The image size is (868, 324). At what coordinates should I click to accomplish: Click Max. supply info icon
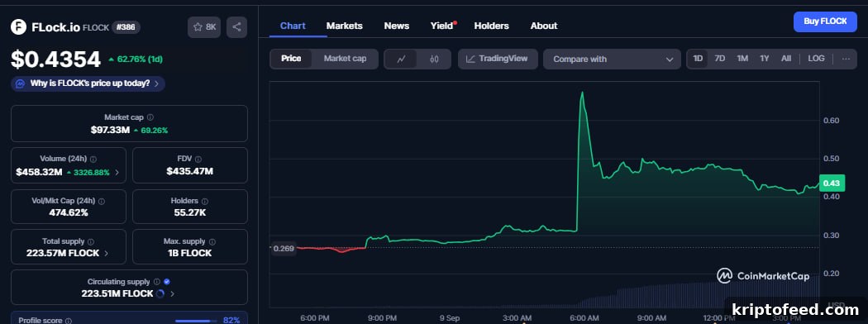pos(212,241)
